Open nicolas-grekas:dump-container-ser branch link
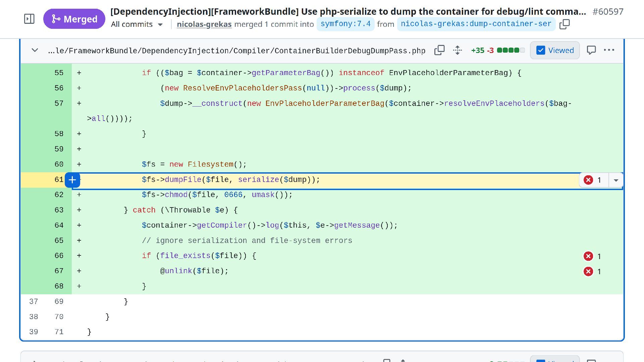The height and width of the screenshot is (362, 644). pyautogui.click(x=476, y=24)
